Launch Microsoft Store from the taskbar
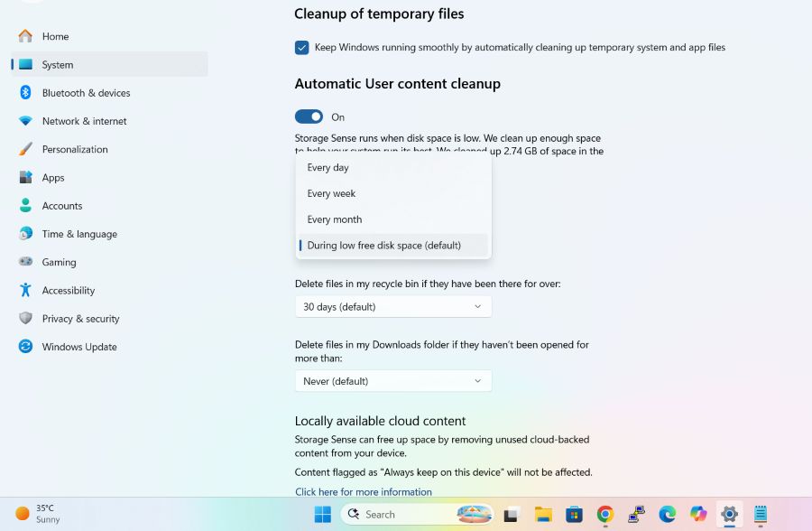This screenshot has width=812, height=531. click(x=574, y=515)
